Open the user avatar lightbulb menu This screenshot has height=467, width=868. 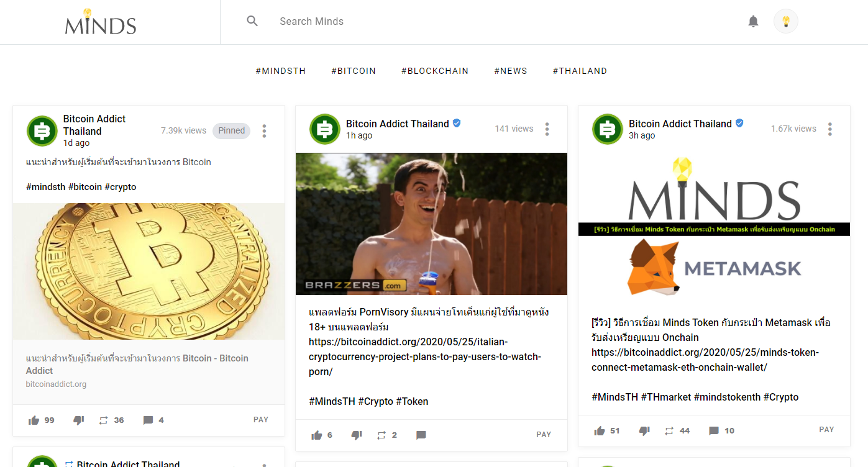tap(786, 21)
